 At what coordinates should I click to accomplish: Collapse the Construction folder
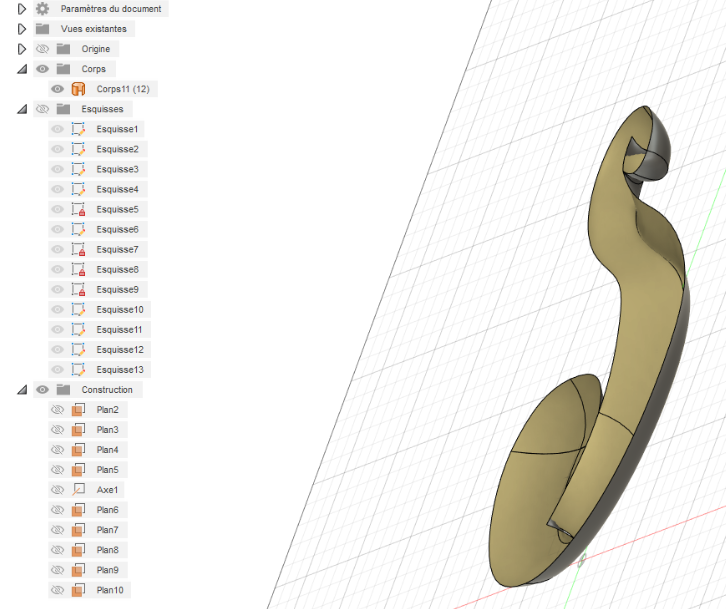coord(22,389)
